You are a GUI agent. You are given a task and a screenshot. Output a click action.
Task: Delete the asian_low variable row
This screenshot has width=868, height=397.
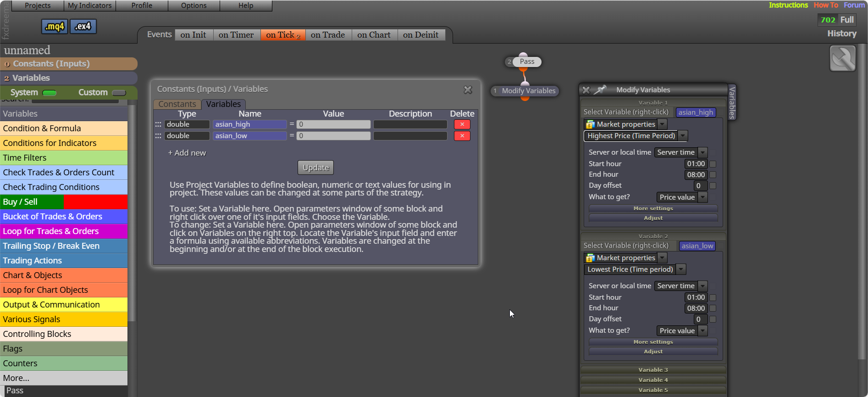click(x=462, y=136)
